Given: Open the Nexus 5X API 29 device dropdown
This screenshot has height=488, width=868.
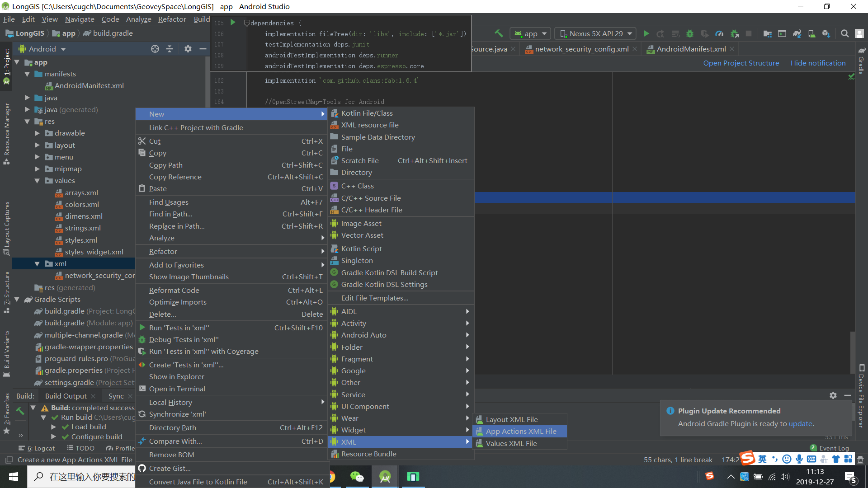Looking at the screenshot, I should [x=596, y=33].
